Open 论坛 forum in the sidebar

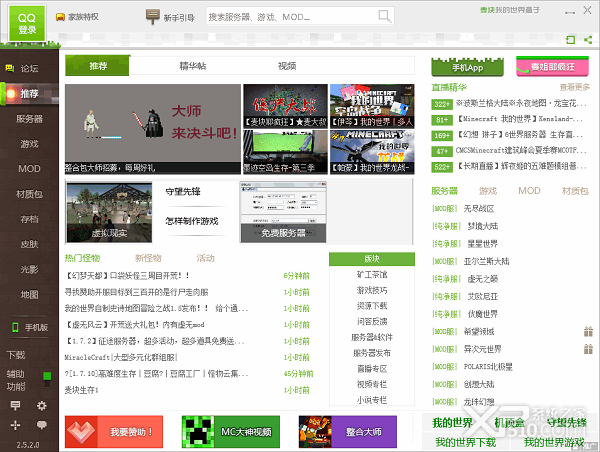29,69
